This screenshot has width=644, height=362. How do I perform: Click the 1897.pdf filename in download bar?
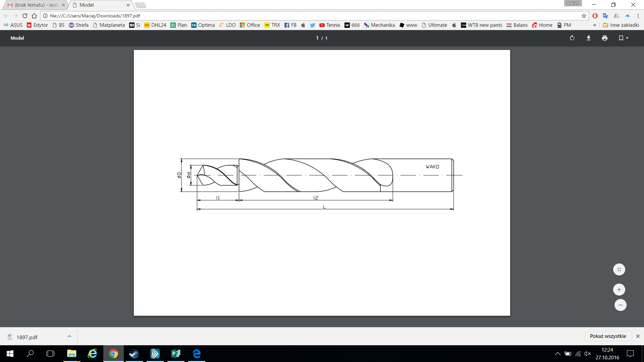point(27,337)
